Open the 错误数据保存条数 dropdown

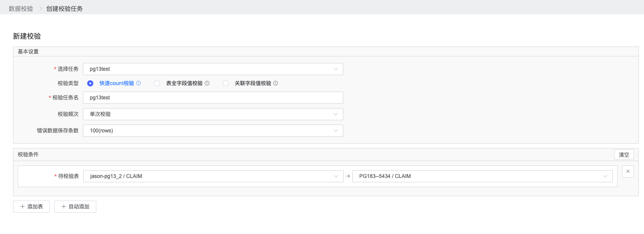click(213, 131)
